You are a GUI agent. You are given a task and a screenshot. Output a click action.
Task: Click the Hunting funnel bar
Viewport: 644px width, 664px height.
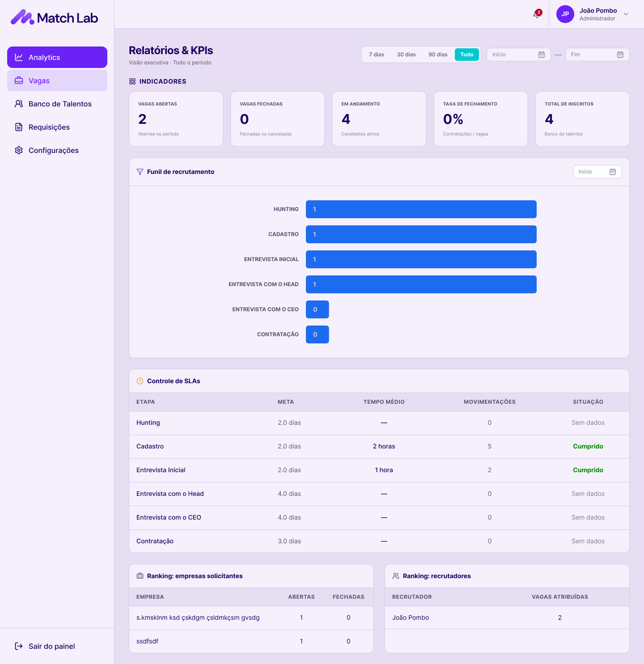click(x=421, y=209)
